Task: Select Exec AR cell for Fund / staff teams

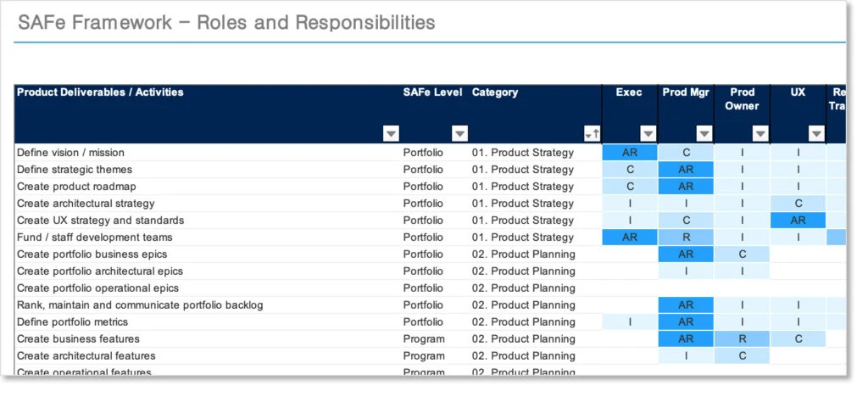Action: click(x=630, y=238)
